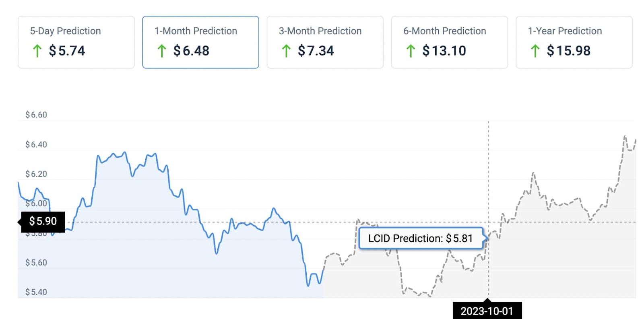Open the 3-Month Prediction tab
Viewport: 644px width, 319px height.
point(324,42)
